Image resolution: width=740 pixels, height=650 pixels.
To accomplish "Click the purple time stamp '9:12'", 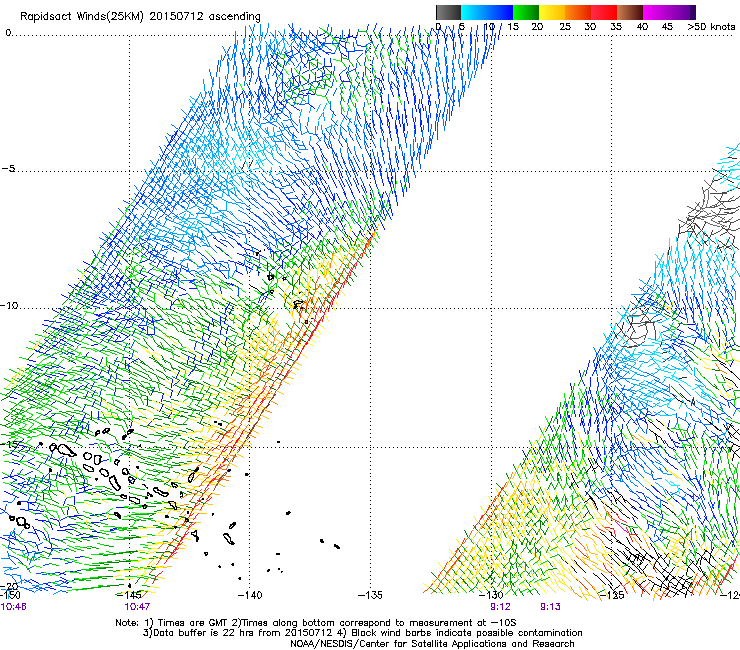I will (500, 607).
